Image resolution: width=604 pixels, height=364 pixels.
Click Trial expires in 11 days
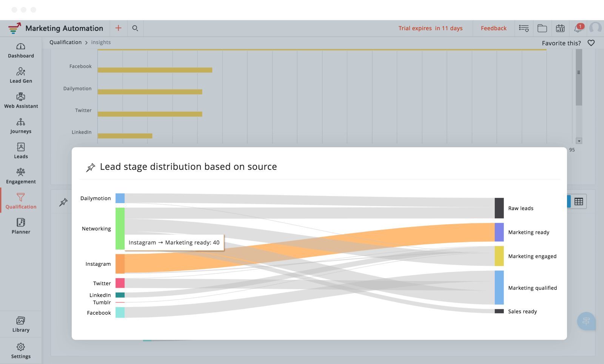coord(430,28)
